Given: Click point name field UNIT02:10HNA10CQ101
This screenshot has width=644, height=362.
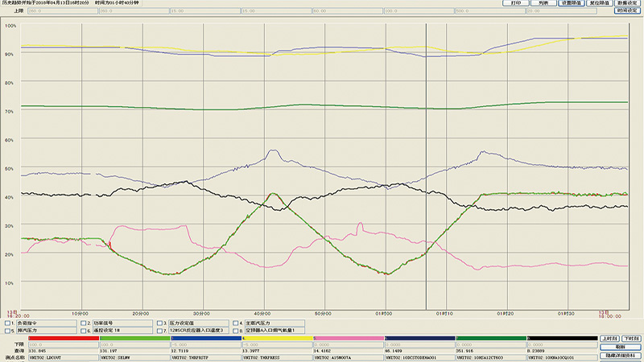Looking at the screenshot, I should pyautogui.click(x=562, y=357).
